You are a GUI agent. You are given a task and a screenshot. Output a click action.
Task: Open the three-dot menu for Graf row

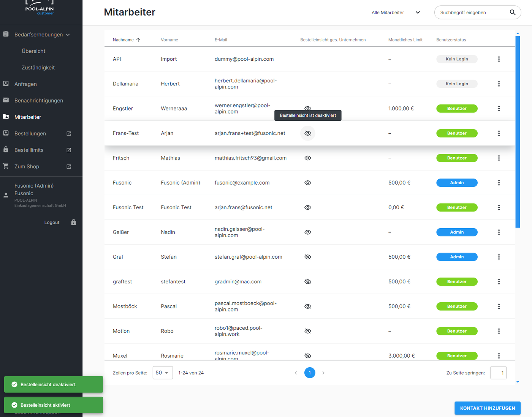pyautogui.click(x=499, y=257)
